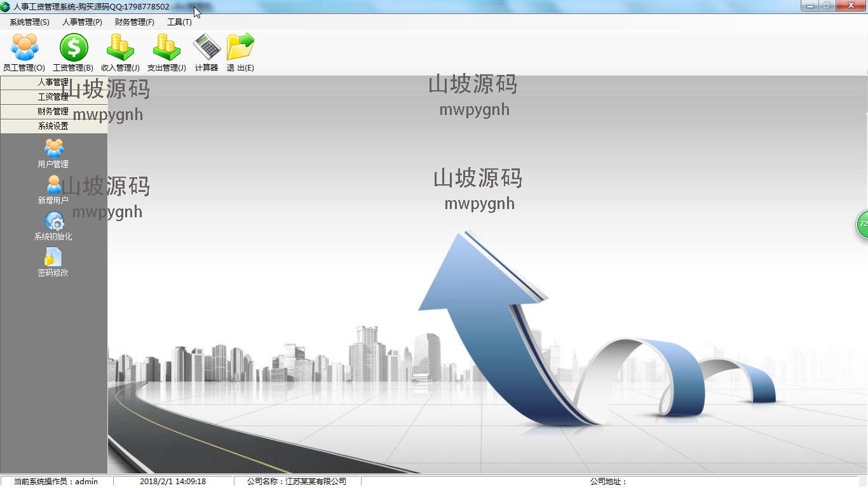Expand the 工资管理 sidebar section
The image size is (868, 488).
click(54, 97)
